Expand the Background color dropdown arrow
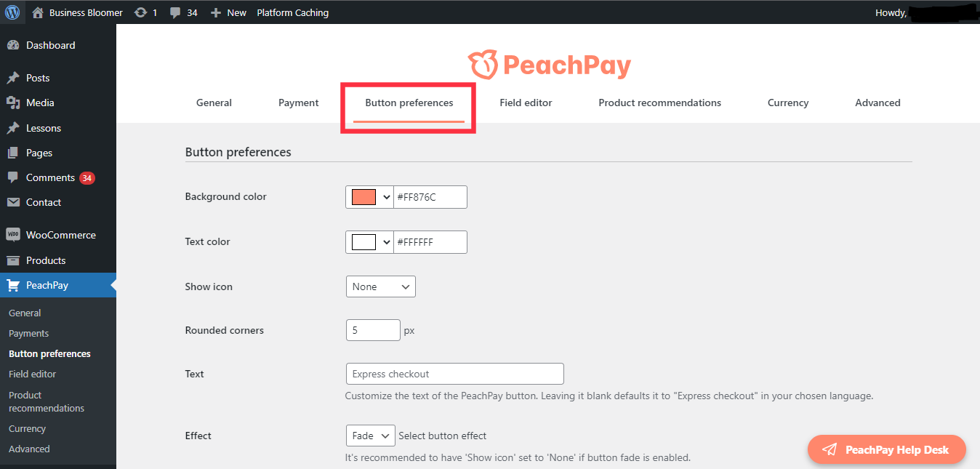Viewport: 980px width, 469px height. point(386,197)
